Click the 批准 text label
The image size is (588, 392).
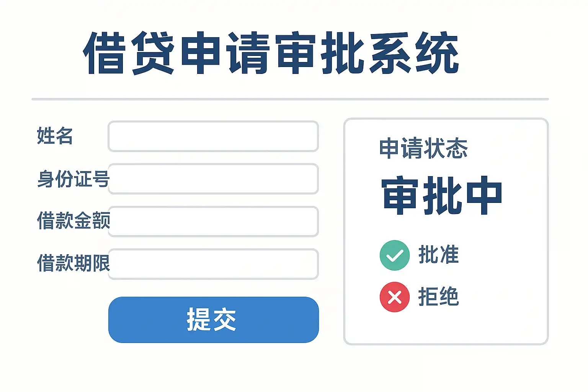438,255
